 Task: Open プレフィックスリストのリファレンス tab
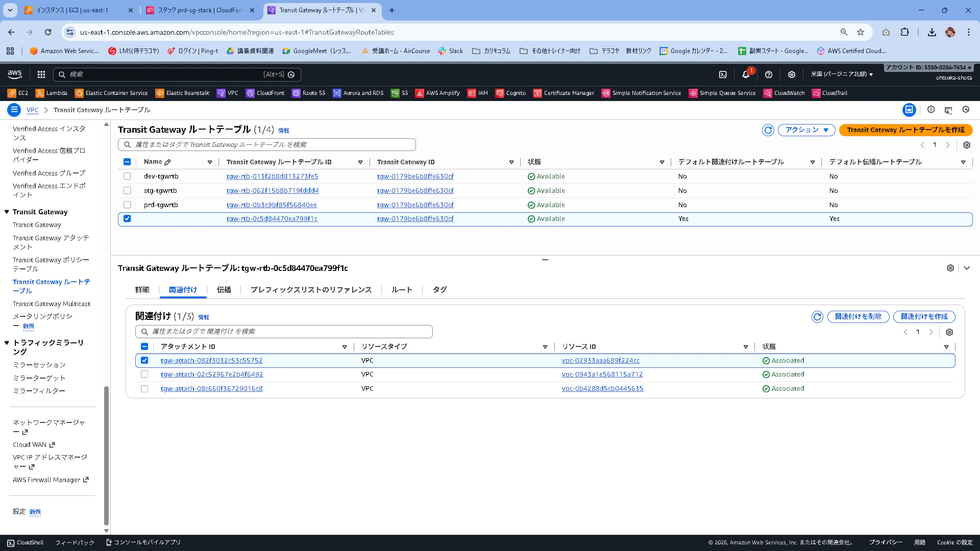(311, 290)
